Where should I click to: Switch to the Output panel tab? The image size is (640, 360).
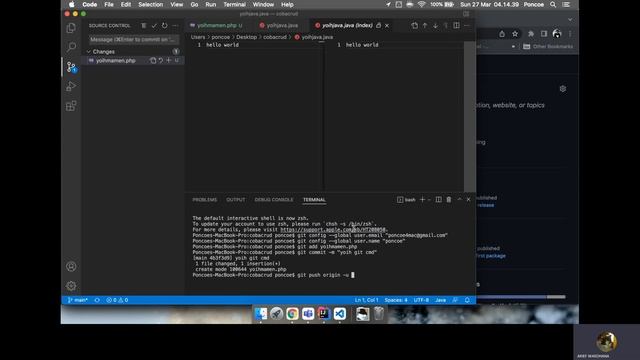(x=236, y=200)
